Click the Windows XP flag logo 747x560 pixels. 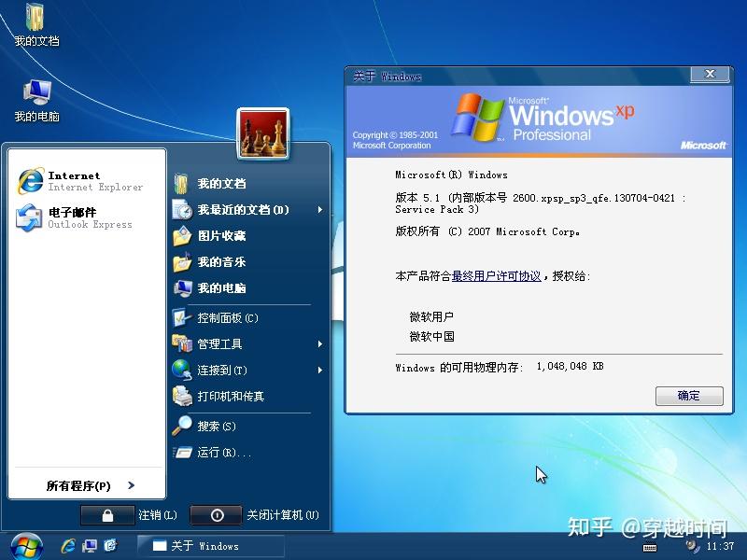point(477,117)
